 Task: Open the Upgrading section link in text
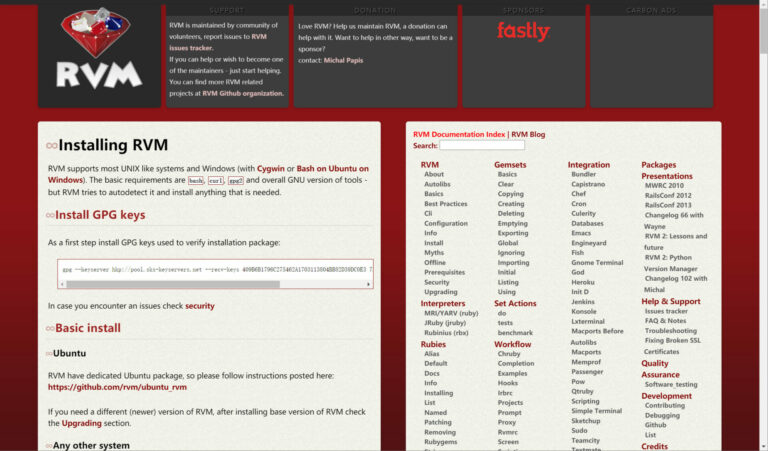tap(81, 423)
